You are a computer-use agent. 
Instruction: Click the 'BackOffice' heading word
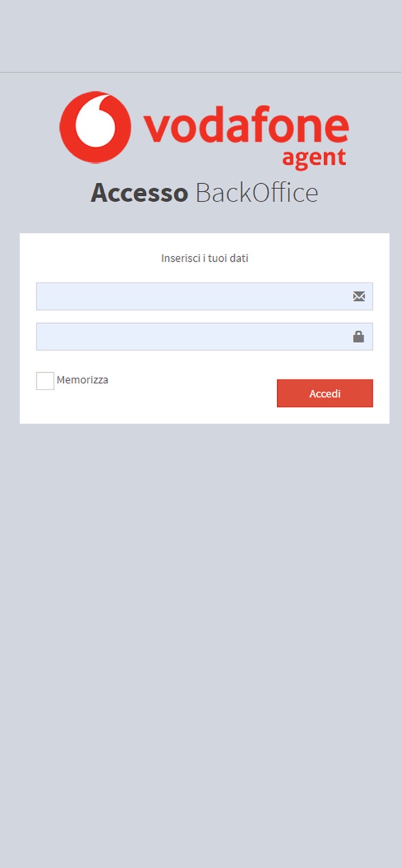point(256,193)
